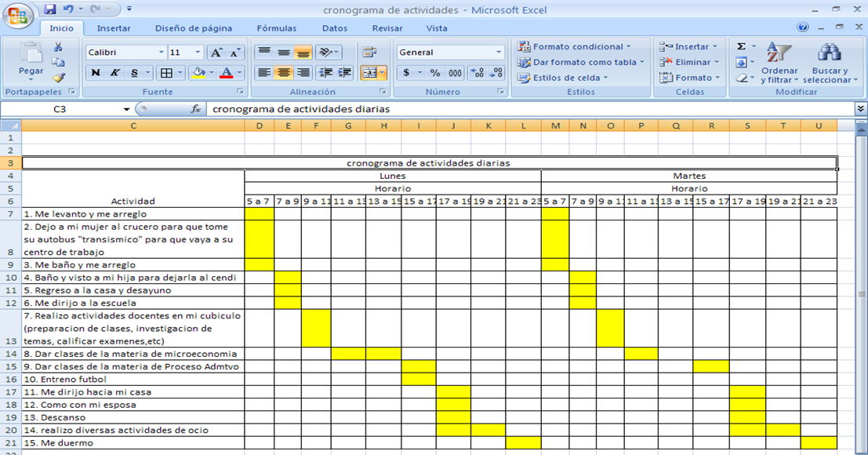
Task: Toggle left horizontal alignment
Action: click(x=264, y=72)
